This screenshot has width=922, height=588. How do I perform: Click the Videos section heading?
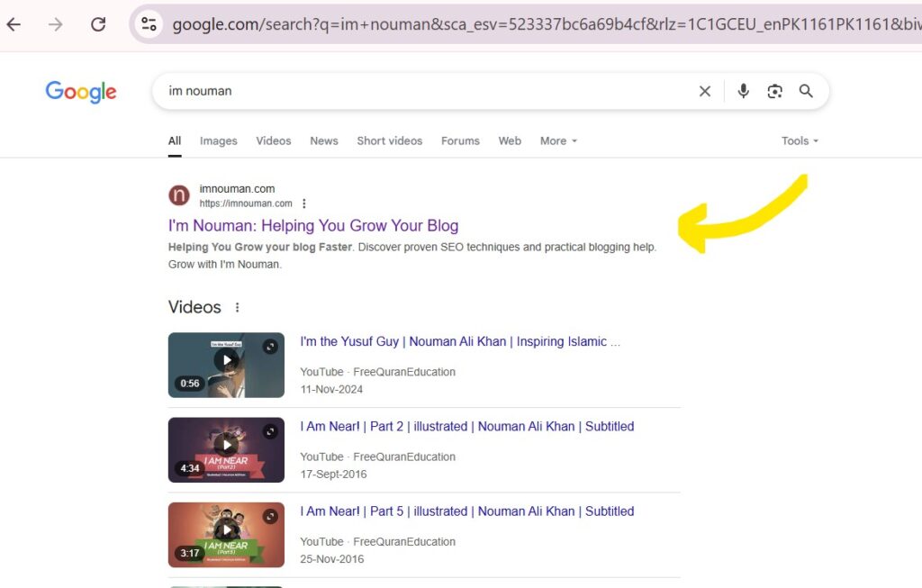194,308
